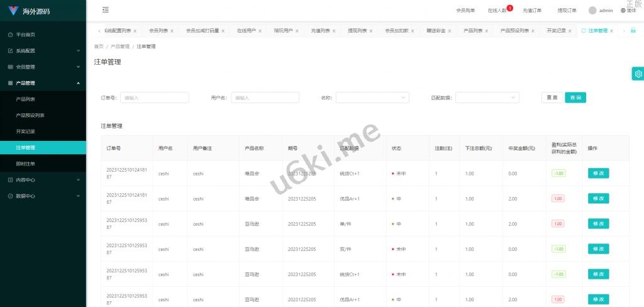Viewport: 644px width, 307px height.
Task: Open the floating settings gear panel
Action: pyautogui.click(x=638, y=74)
